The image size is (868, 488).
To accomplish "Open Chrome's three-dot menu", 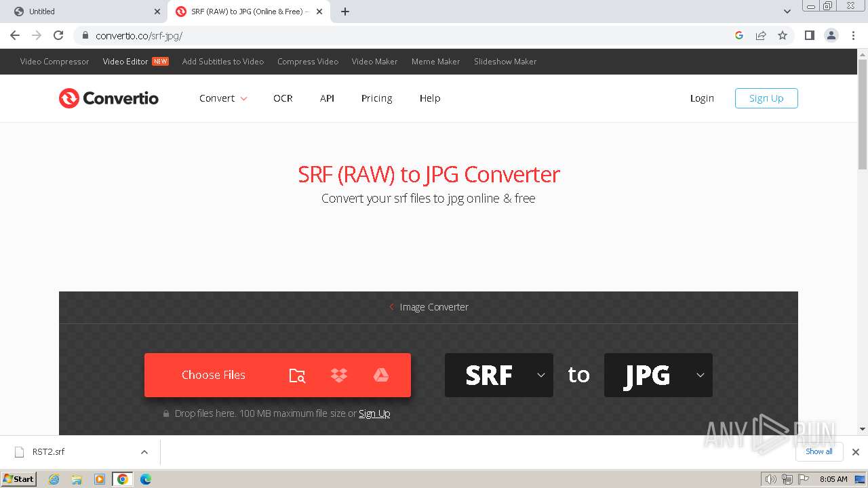I will [853, 35].
